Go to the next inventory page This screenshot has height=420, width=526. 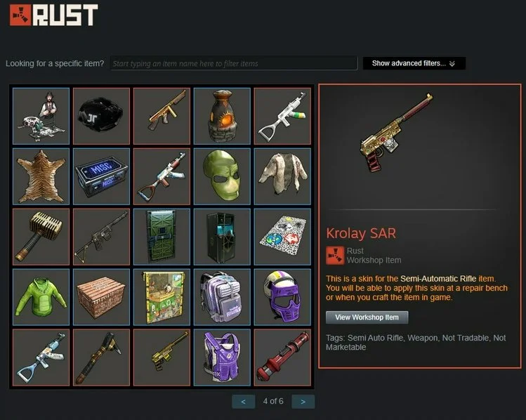coord(303,402)
